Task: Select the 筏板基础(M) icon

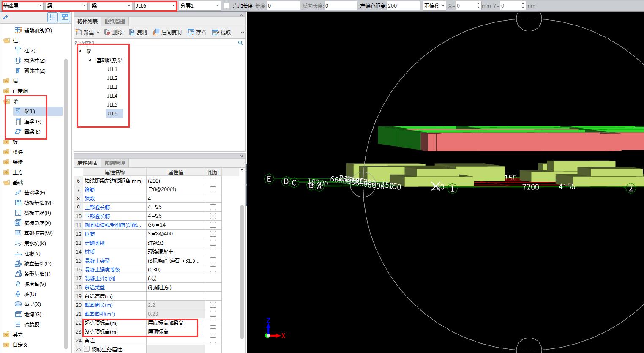Action: [18, 202]
